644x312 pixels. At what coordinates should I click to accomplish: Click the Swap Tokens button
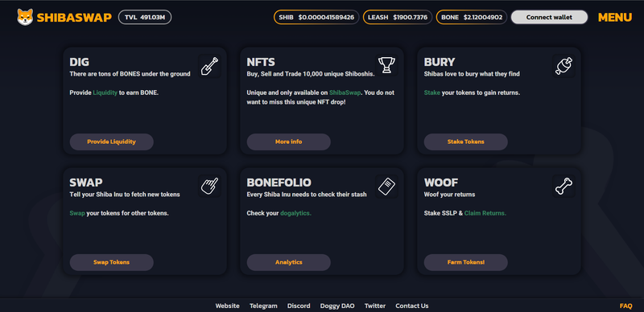click(111, 262)
